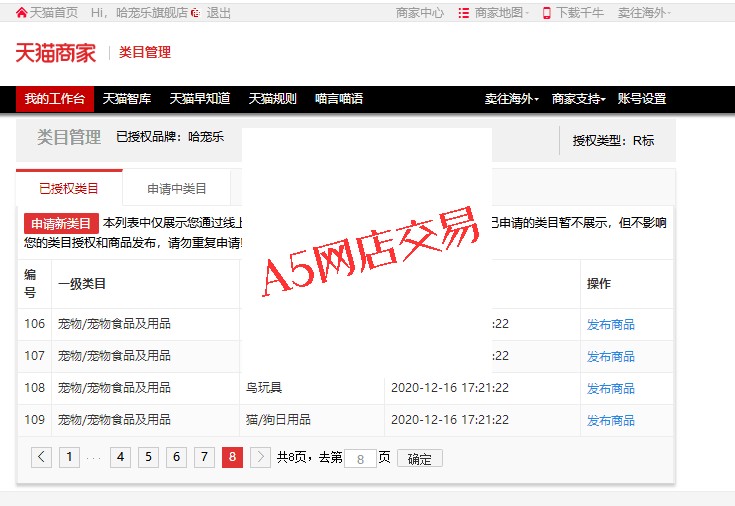Click the 类目管理 header title in red

pyautogui.click(x=145, y=52)
